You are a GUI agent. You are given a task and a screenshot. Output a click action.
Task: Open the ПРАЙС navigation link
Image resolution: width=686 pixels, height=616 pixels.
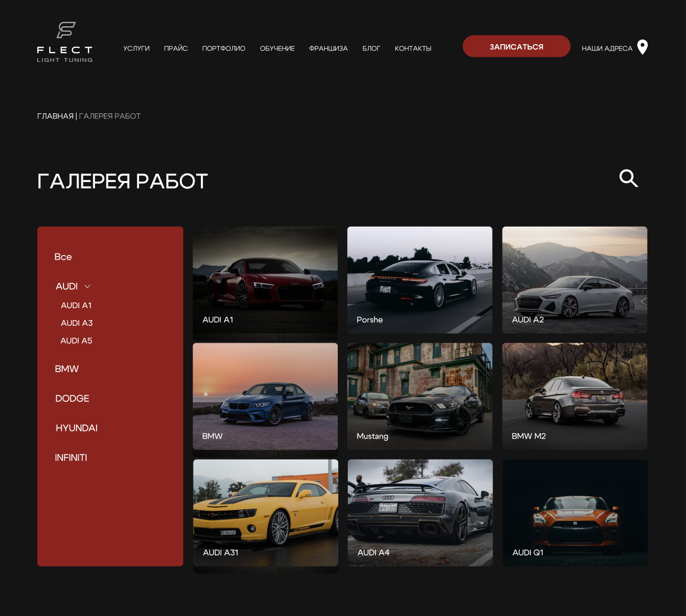click(176, 48)
